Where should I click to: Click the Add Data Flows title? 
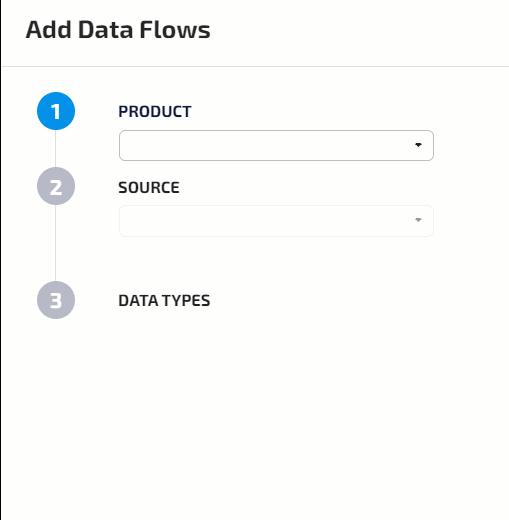pos(118,30)
